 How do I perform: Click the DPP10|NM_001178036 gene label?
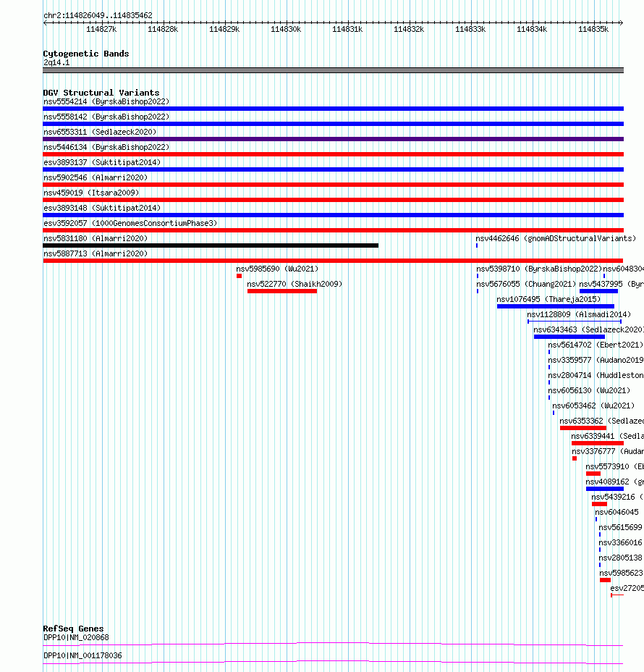point(82,656)
